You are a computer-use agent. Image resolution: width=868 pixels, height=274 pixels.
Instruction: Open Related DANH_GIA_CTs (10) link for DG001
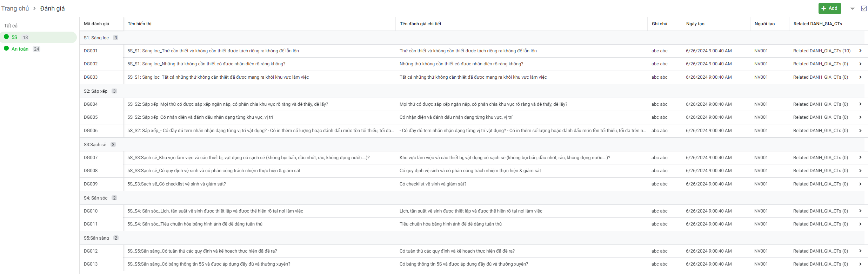coord(822,51)
